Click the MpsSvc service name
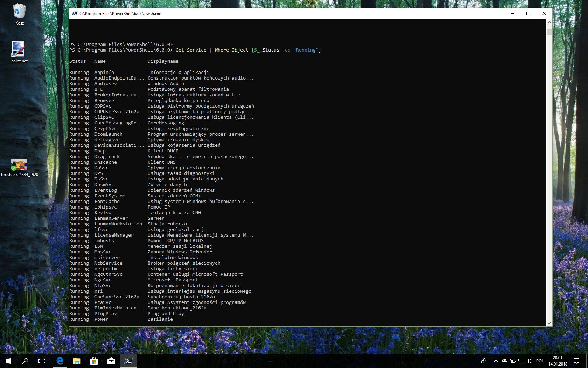 coord(103,252)
